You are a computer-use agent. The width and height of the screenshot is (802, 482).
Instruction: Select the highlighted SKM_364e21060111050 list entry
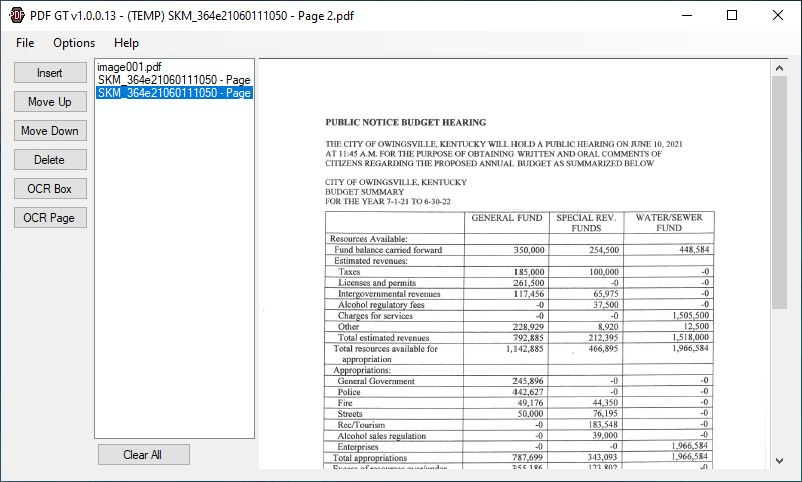174,93
